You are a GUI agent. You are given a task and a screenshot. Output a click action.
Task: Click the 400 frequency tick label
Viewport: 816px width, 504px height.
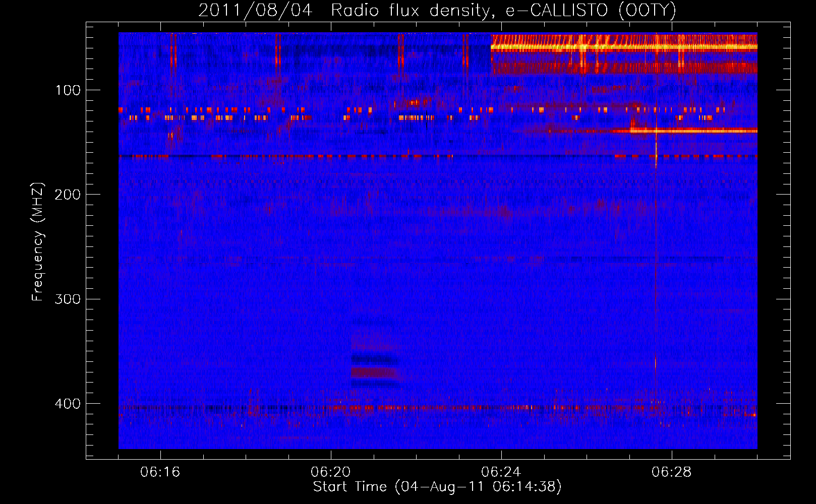click(68, 404)
